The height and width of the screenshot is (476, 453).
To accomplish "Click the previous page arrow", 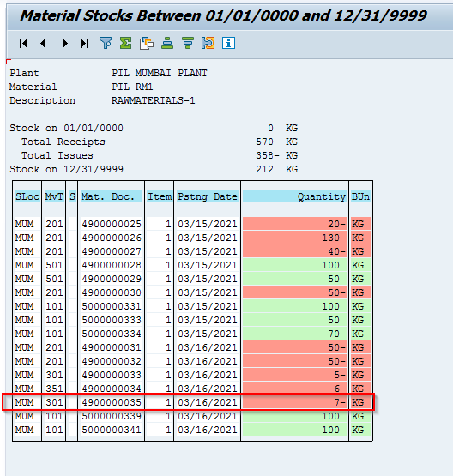I will click(x=44, y=43).
